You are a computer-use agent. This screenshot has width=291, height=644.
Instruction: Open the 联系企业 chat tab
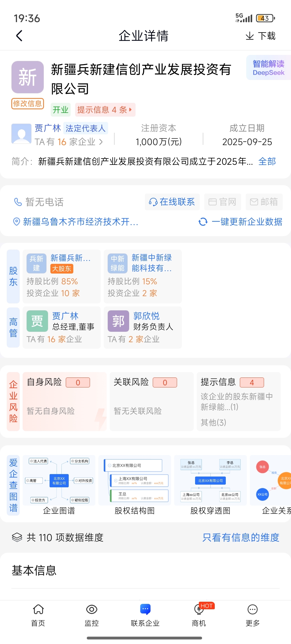tap(145, 615)
